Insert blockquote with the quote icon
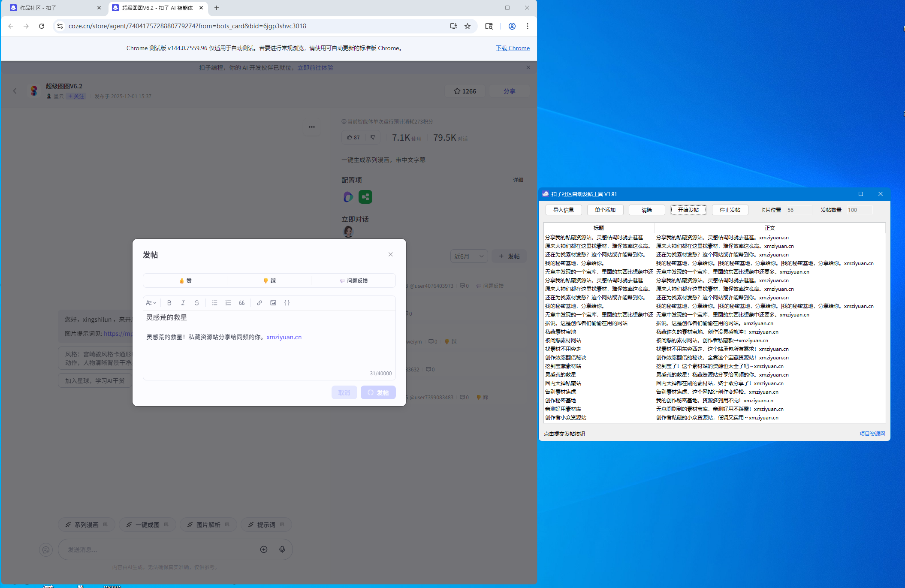Viewport: 905px width, 588px height. click(242, 303)
